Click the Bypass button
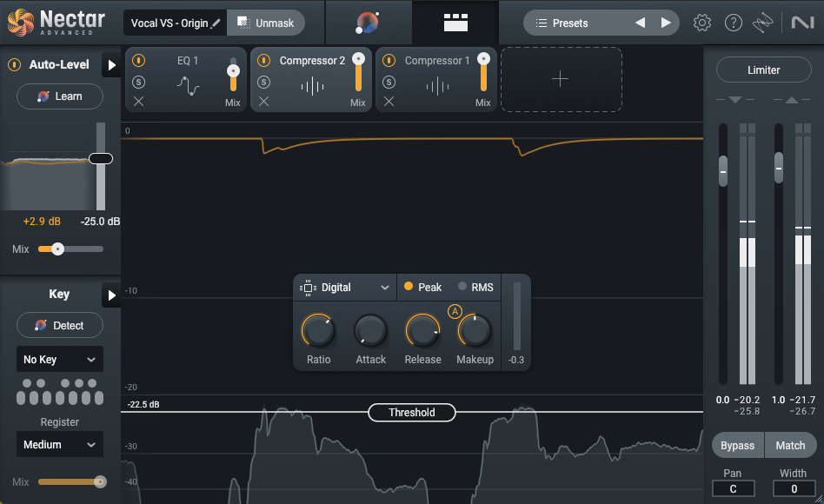The image size is (824, 504). coord(737,446)
